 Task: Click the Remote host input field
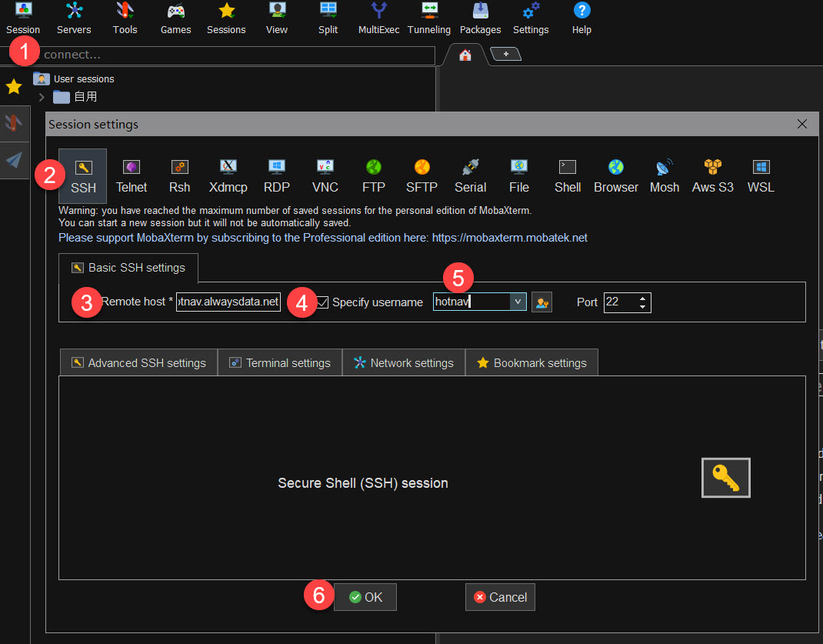pyautogui.click(x=228, y=302)
